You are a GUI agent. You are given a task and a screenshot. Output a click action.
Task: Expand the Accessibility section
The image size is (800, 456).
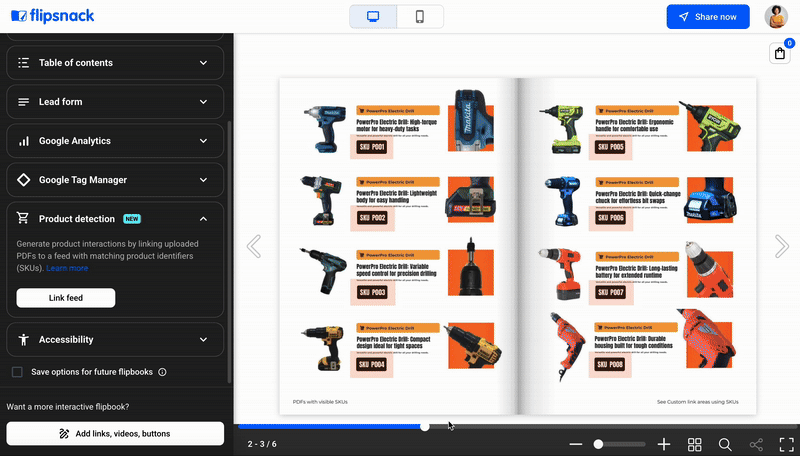[x=115, y=340]
